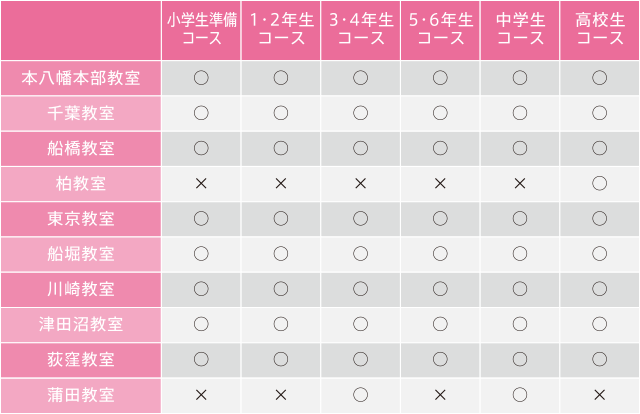Click the circle for 蒲田教室 3・4年生コース

360,395
